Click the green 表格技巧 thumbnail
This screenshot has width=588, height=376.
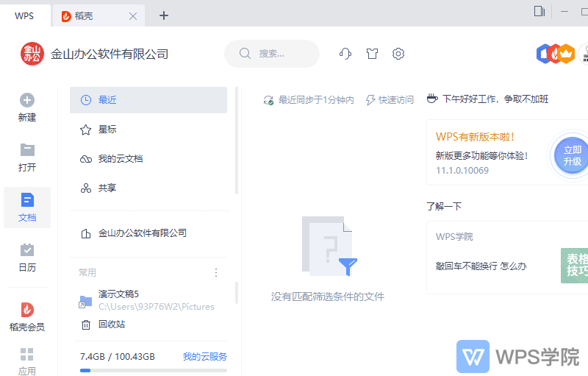point(575,266)
